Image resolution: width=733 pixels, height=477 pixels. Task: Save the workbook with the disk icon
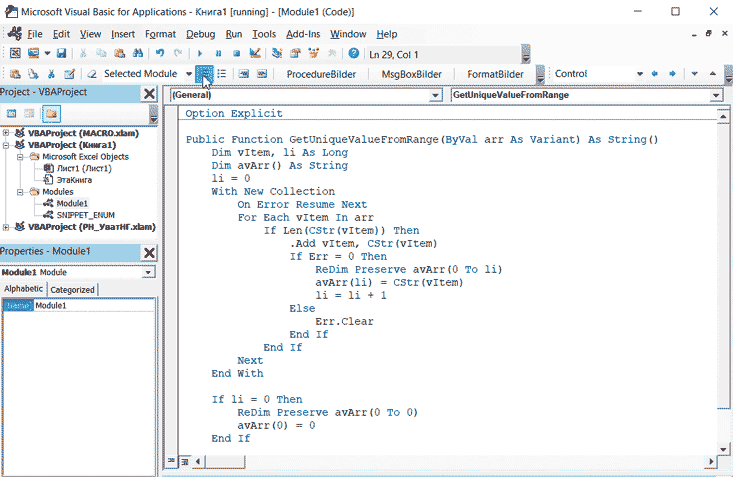coord(61,53)
